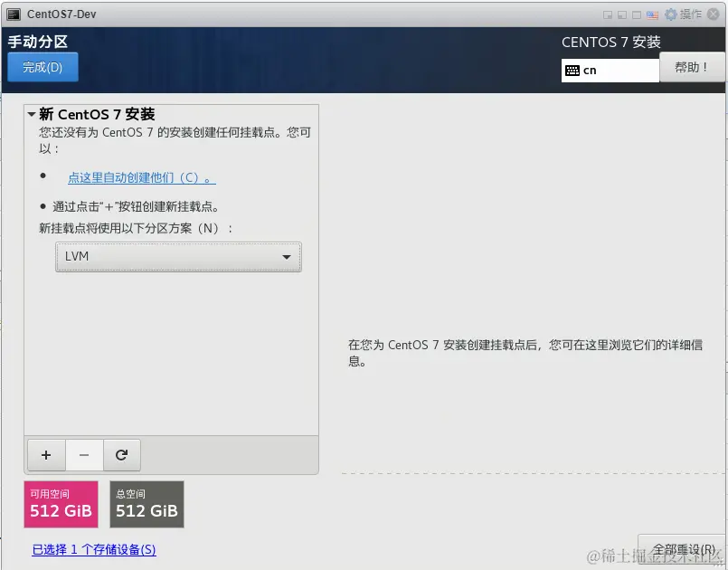This screenshot has height=570, width=728.
Task: Click the 总空间 512 GiB gray box
Action: (147, 504)
